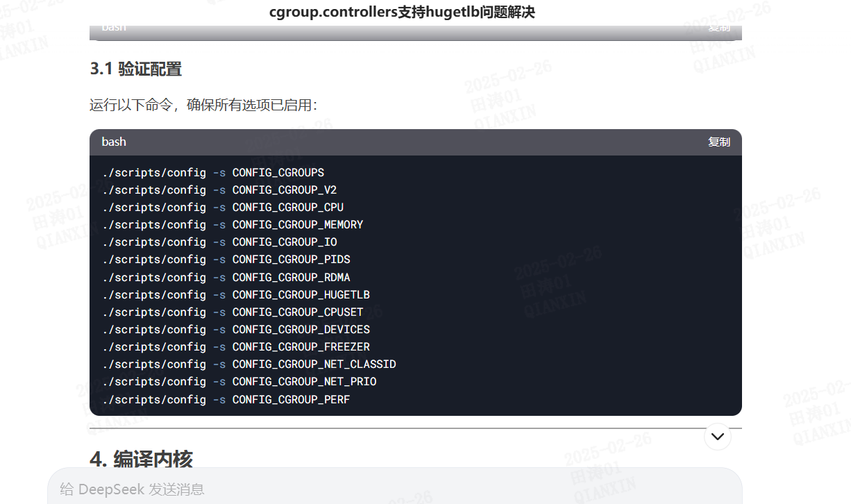This screenshot has height=504, width=851.
Task: Click the DeepSeek message input field
Action: [395, 489]
